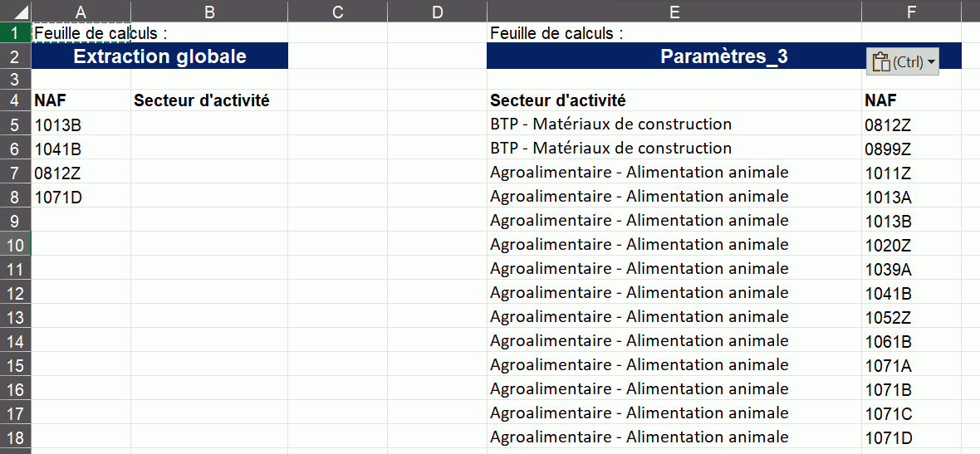Select column F header
Screen dimensions: 980x454
point(911,12)
